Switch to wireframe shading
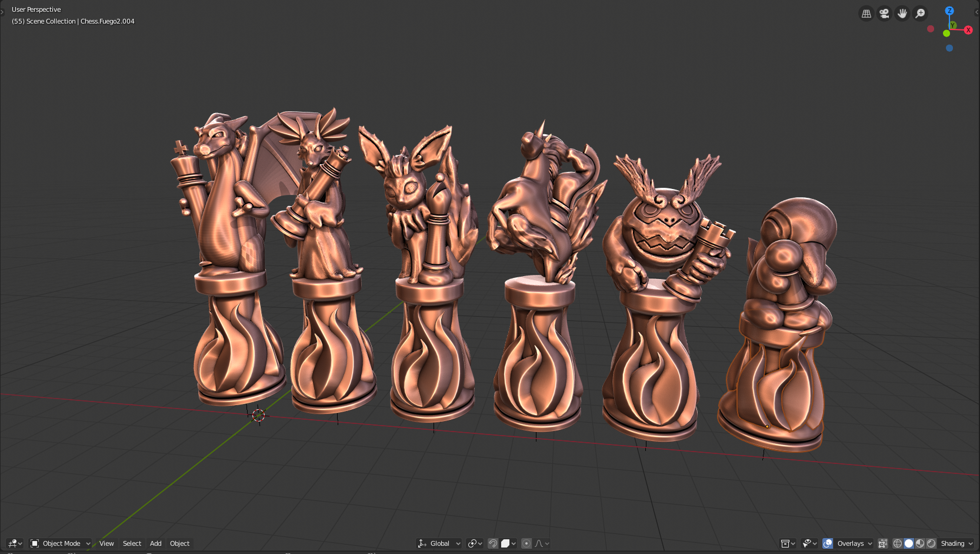The width and height of the screenshot is (980, 554). [x=897, y=543]
